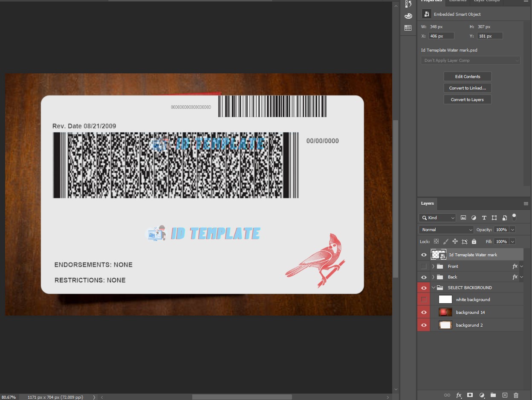Switch to the Layer Comps tab
The height and width of the screenshot is (400, 532).
point(486,2)
